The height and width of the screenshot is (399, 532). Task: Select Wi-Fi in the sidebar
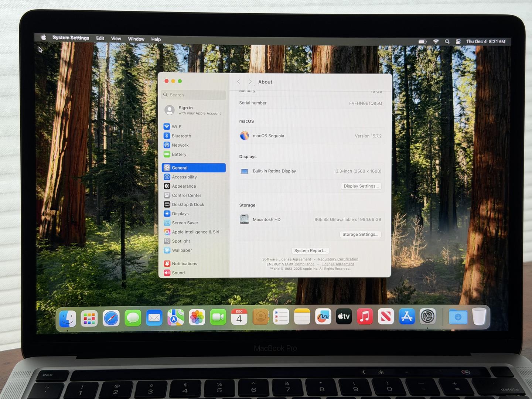[194, 126]
